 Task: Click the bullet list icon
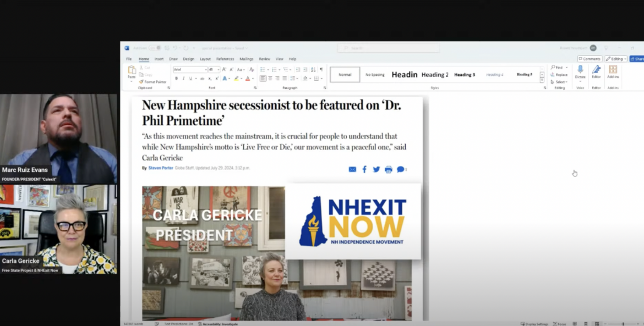[262, 70]
